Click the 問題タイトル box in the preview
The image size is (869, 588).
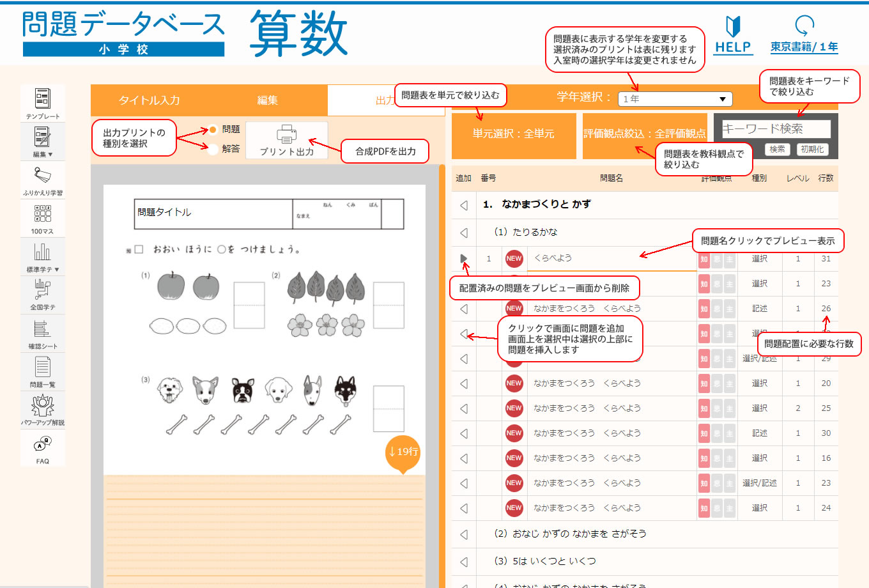pos(213,213)
